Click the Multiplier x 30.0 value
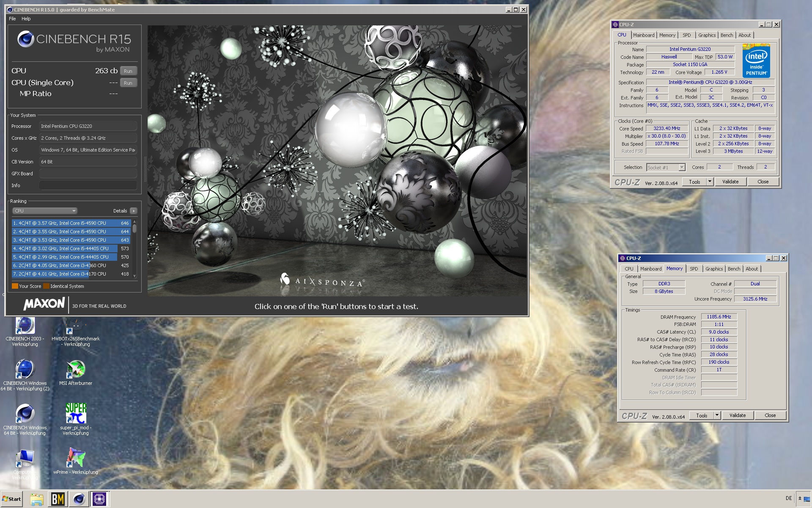The image size is (812, 508). coord(667,136)
